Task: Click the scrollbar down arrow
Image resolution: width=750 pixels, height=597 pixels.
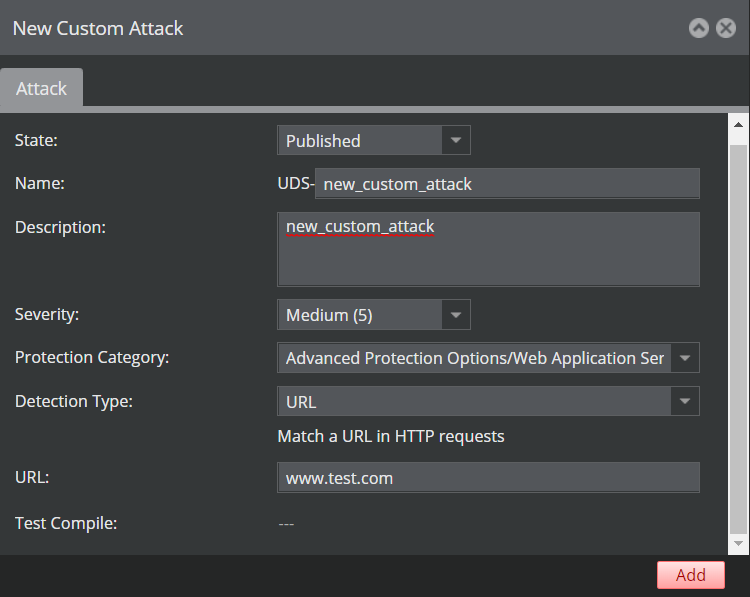Action: pyautogui.click(x=739, y=544)
